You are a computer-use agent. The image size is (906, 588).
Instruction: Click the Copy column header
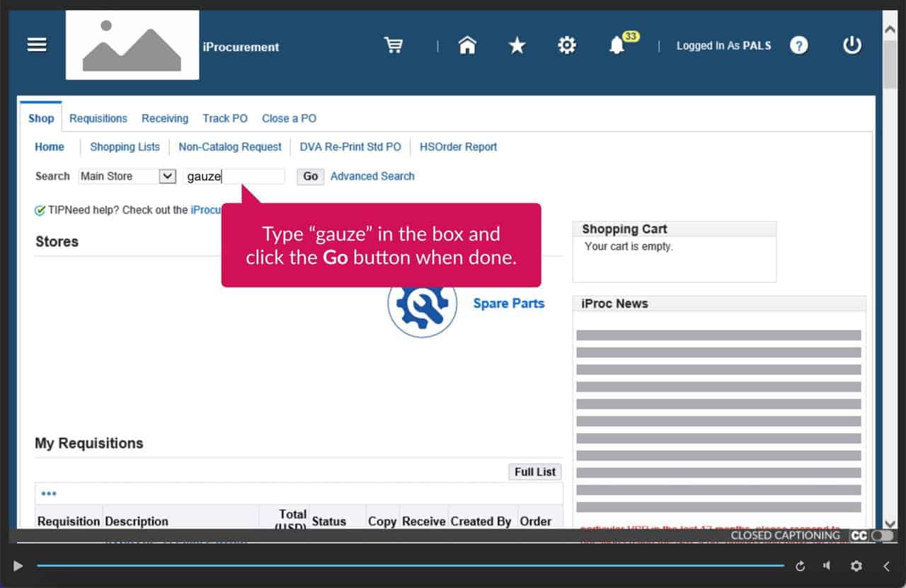382,521
